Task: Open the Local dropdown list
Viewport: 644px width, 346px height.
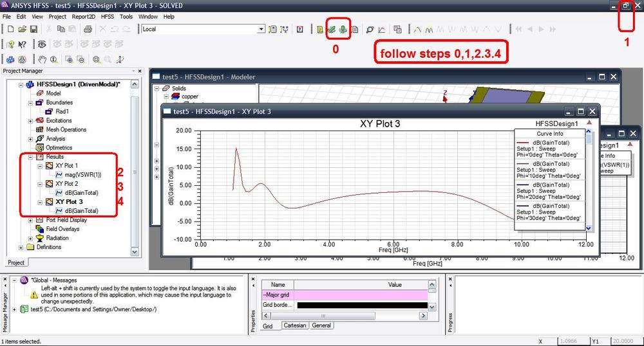Action: pyautogui.click(x=261, y=29)
